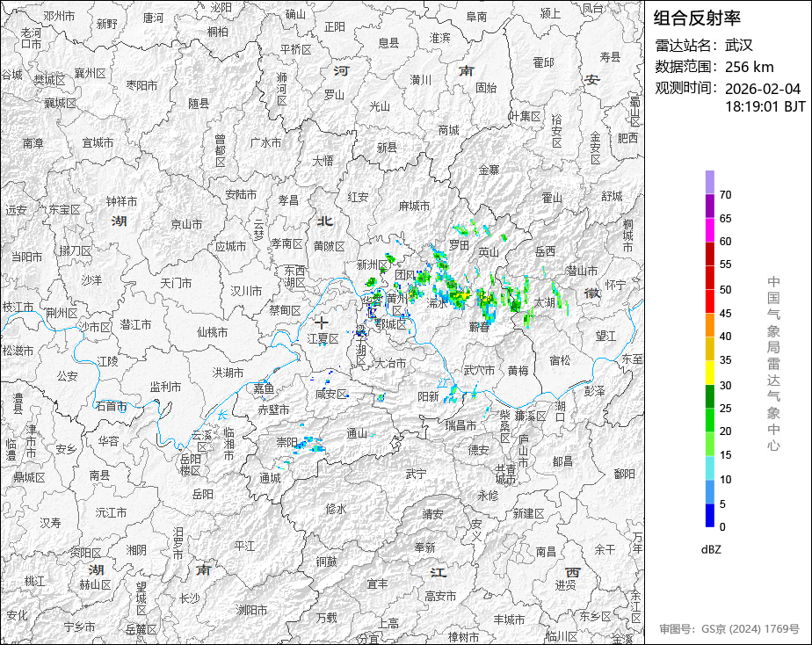The width and height of the screenshot is (812, 645).
Task: Click the radar echo cluster beside 崇阳
Action: [308, 445]
